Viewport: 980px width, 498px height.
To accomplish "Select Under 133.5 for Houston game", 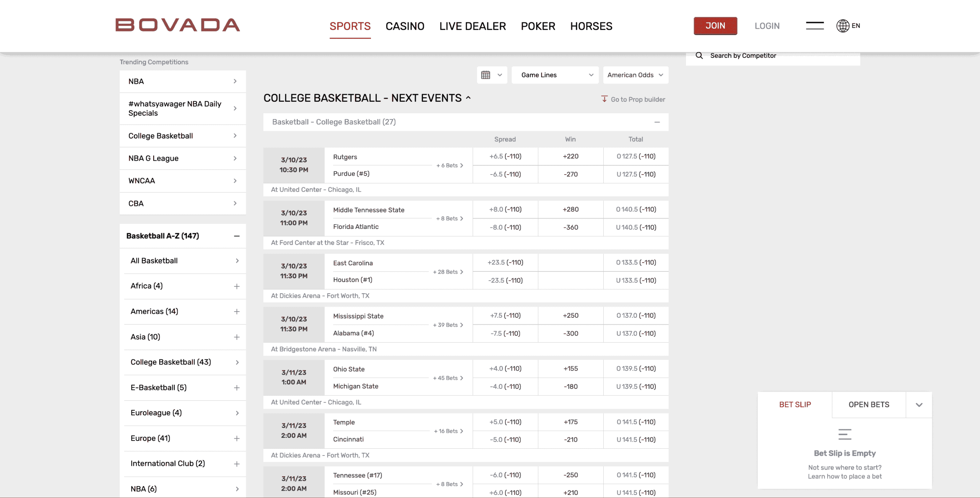I will click(636, 281).
